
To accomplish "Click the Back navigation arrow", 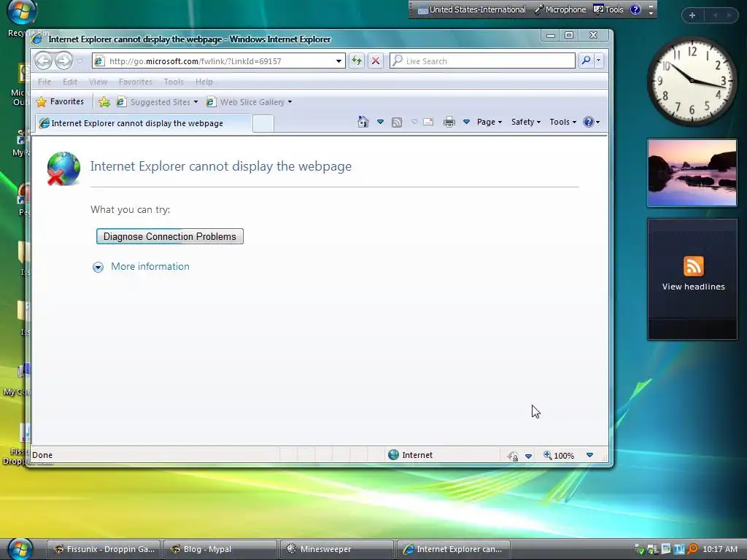I will (x=43, y=61).
